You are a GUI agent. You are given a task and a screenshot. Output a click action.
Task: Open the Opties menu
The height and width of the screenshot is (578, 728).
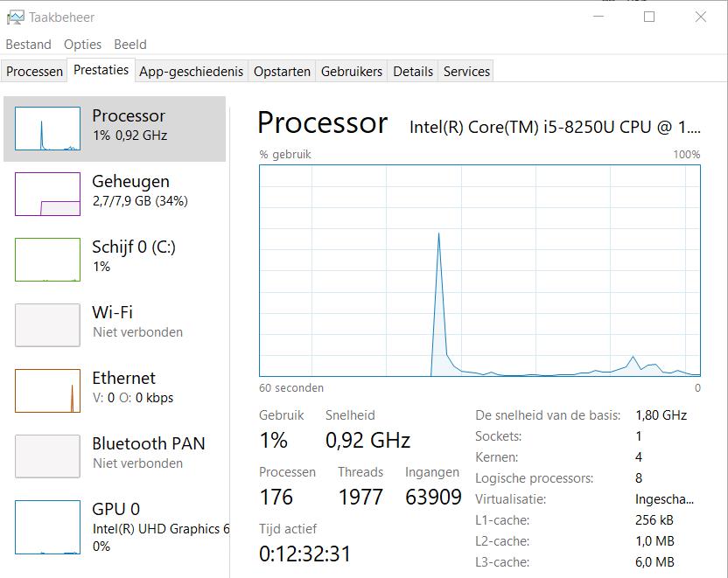(x=82, y=45)
